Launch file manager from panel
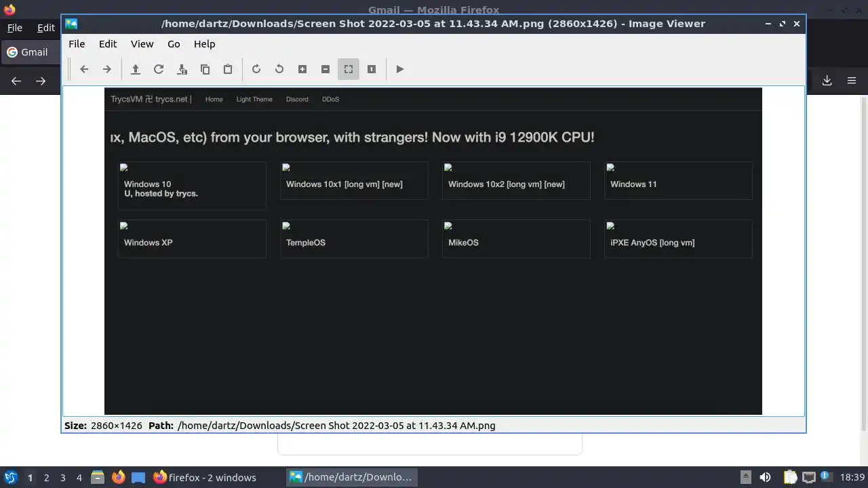 click(x=98, y=477)
